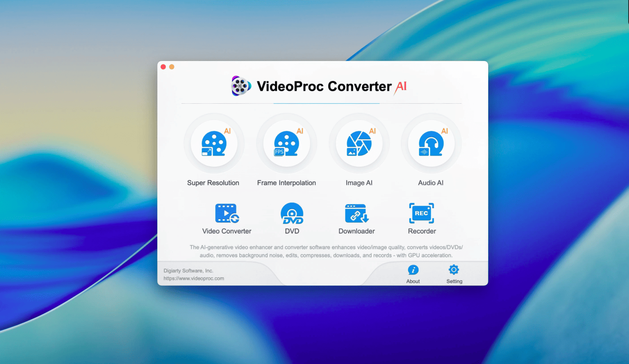Click the Audio AI label
629x364 pixels.
(431, 183)
